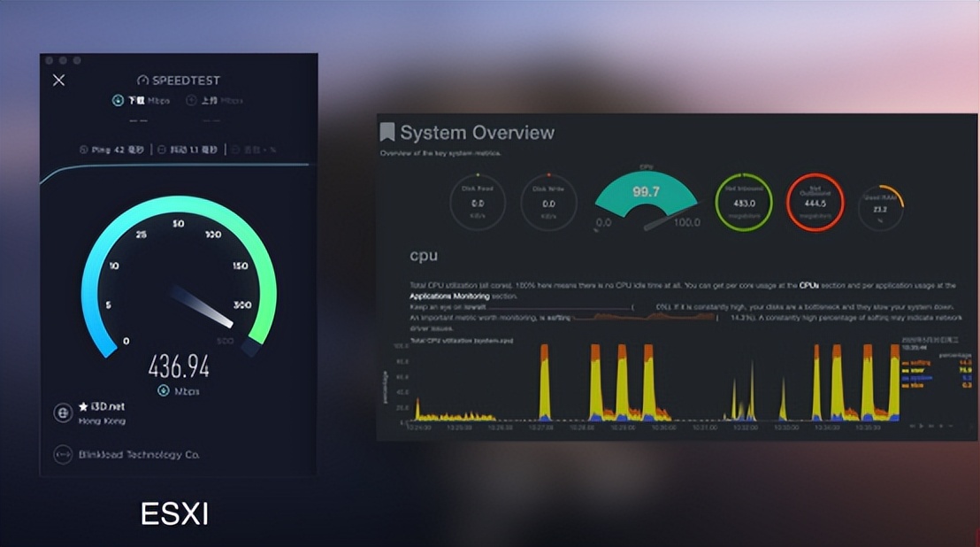Click the Speedtest speedometer gauge
This screenshot has height=547, width=980.
(x=180, y=276)
